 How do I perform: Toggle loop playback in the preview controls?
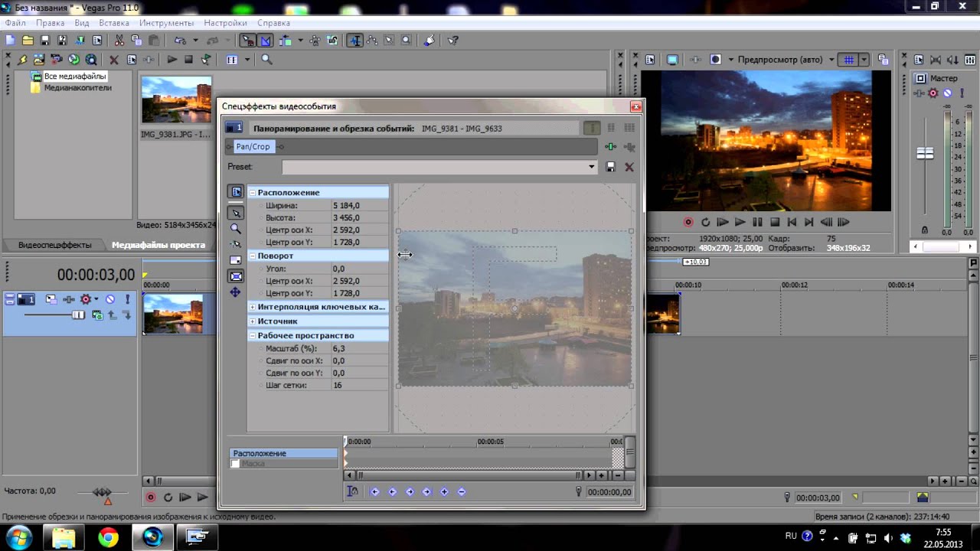[705, 222]
